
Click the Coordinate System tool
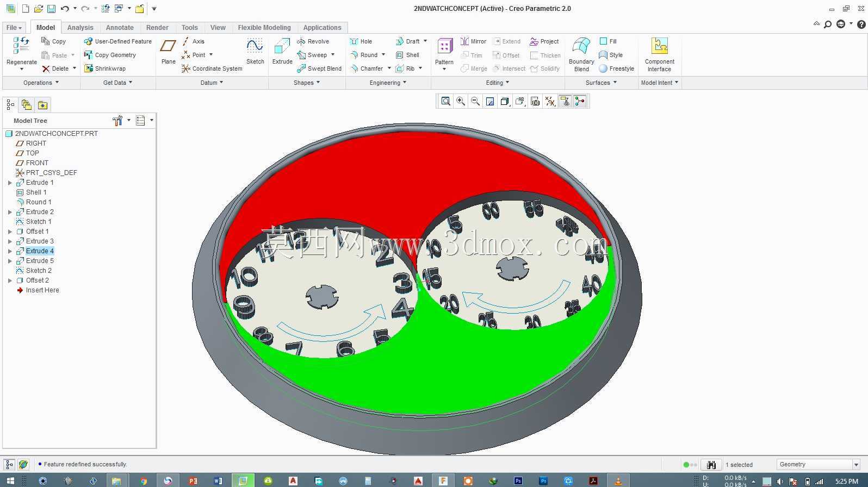[212, 68]
